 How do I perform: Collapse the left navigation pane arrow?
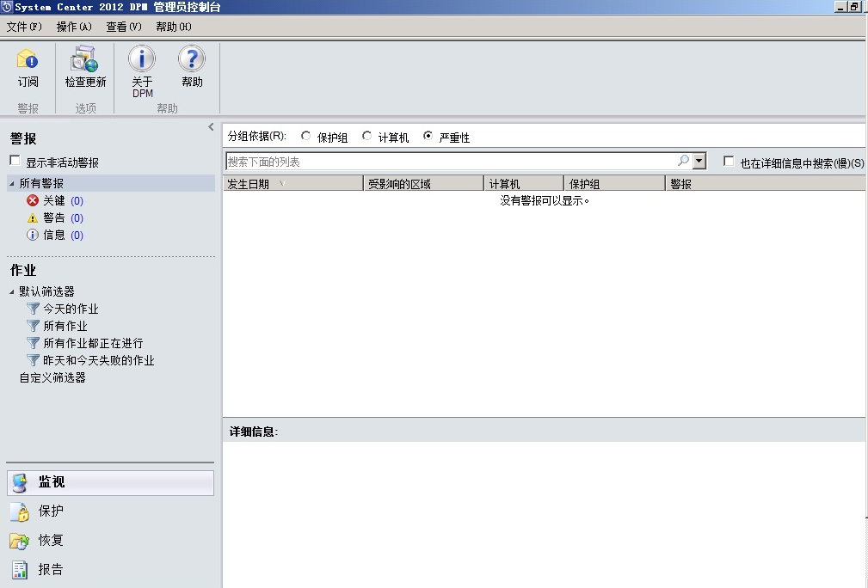click(211, 126)
